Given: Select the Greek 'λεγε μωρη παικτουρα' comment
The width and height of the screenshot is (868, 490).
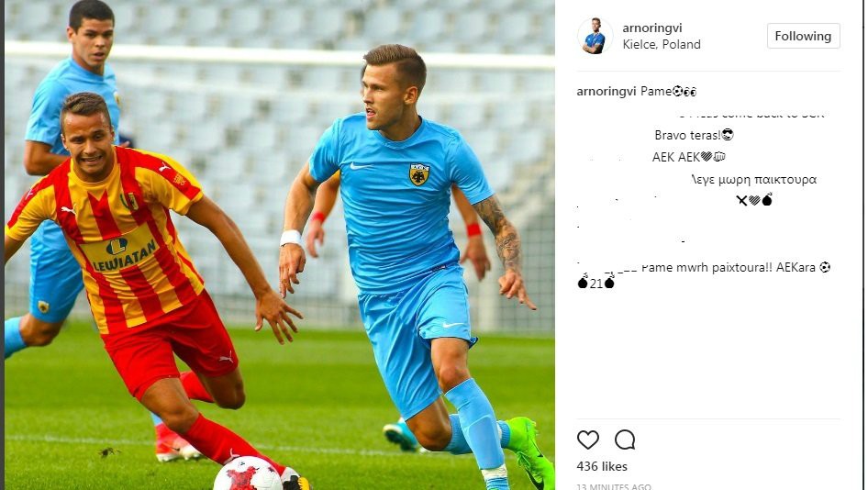Looking at the screenshot, I should (754, 179).
